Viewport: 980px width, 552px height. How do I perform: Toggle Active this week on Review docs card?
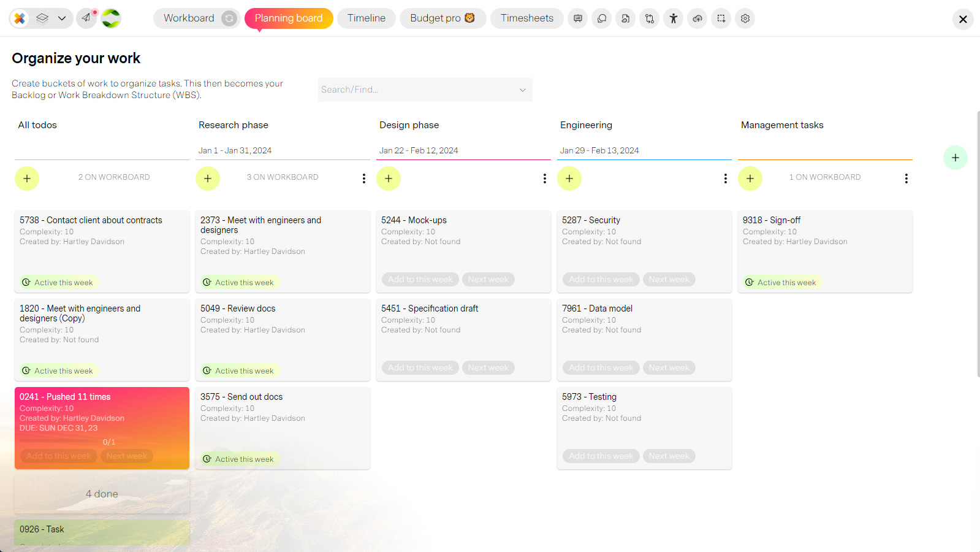[x=238, y=370]
